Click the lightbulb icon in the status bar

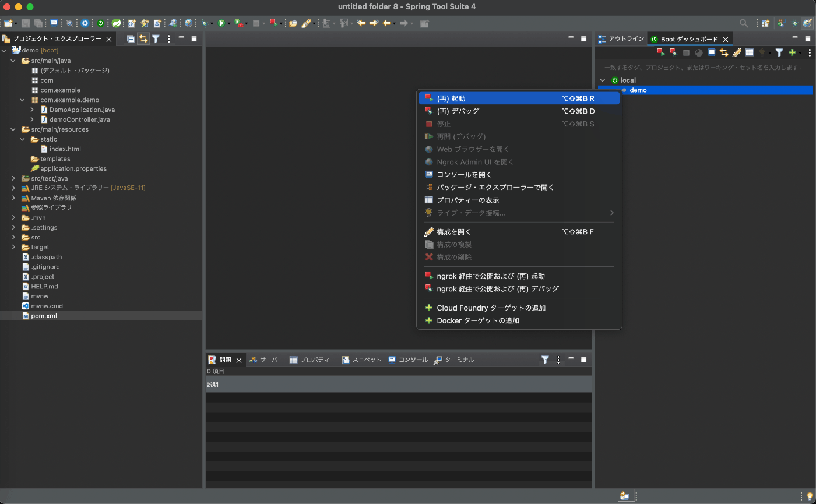tap(809, 496)
